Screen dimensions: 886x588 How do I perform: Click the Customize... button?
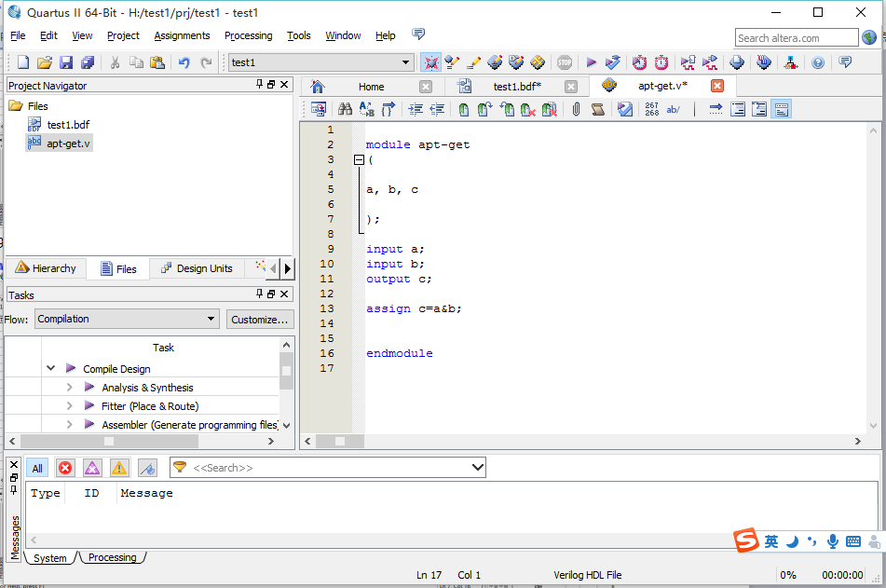[260, 320]
